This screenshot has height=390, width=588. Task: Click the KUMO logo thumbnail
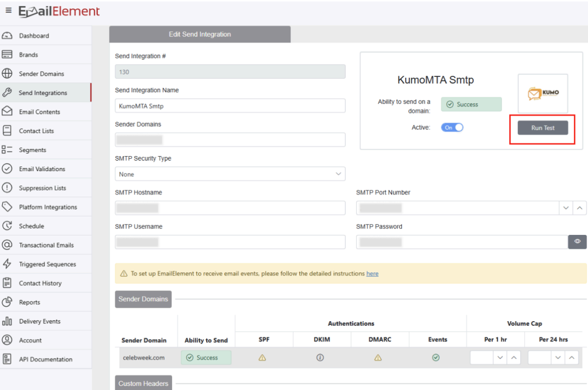coord(543,93)
